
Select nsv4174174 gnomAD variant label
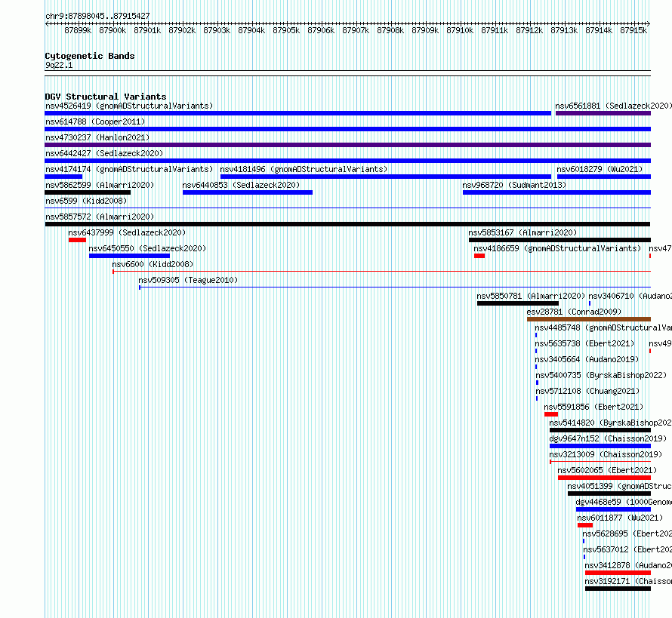pos(129,169)
